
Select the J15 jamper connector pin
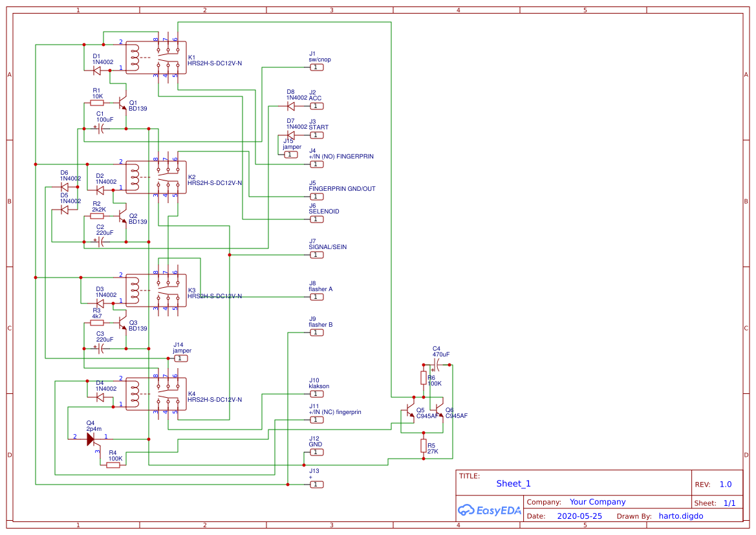coord(290,154)
